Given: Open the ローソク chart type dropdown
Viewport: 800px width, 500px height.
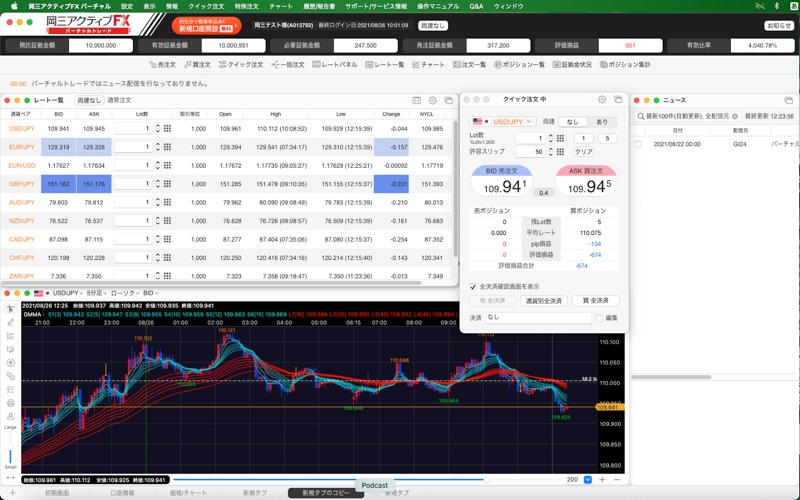Looking at the screenshot, I should (124, 293).
